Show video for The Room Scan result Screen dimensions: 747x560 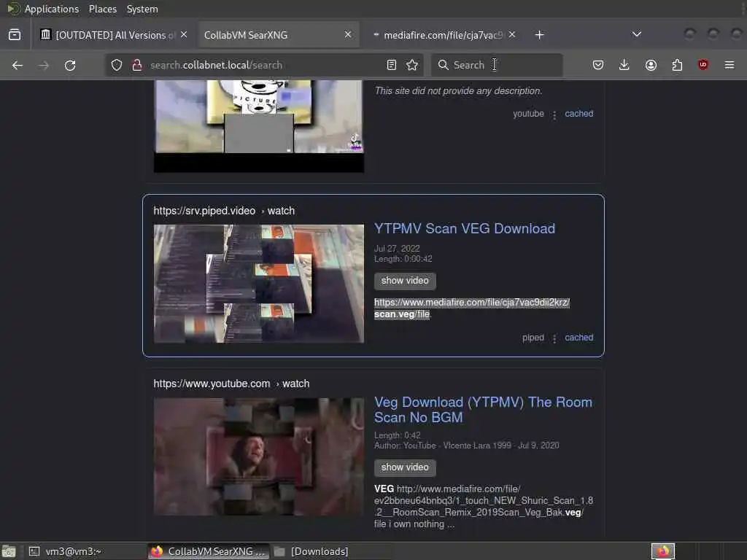pos(405,467)
